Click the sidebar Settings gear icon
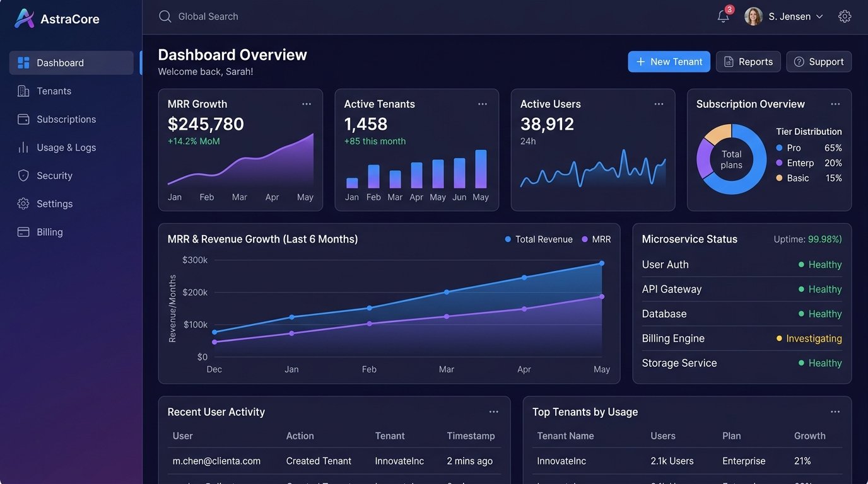The width and height of the screenshot is (868, 484). point(23,204)
